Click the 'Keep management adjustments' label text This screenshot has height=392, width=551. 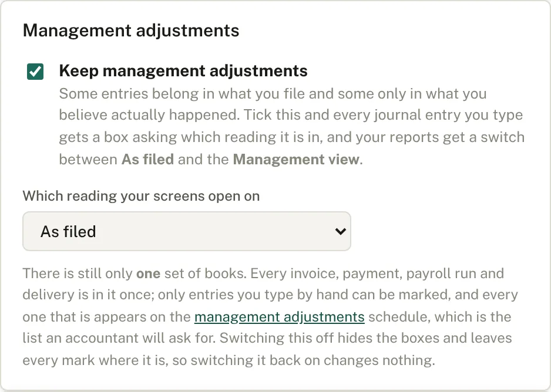[183, 71]
